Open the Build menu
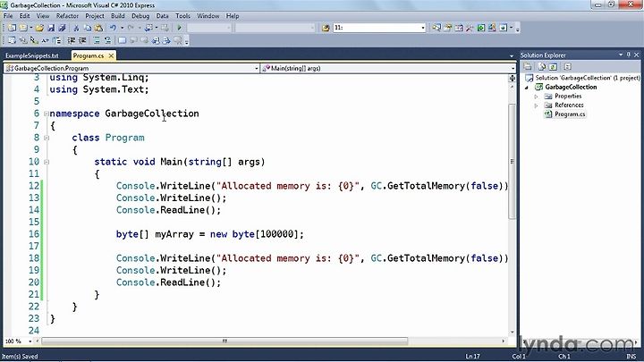Viewport: 644px width, 362px height. (x=118, y=15)
